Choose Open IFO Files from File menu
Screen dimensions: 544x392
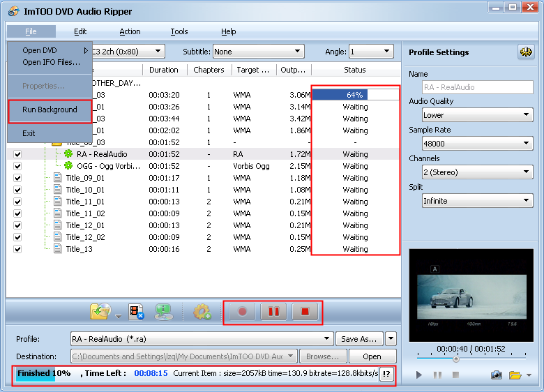pos(50,62)
